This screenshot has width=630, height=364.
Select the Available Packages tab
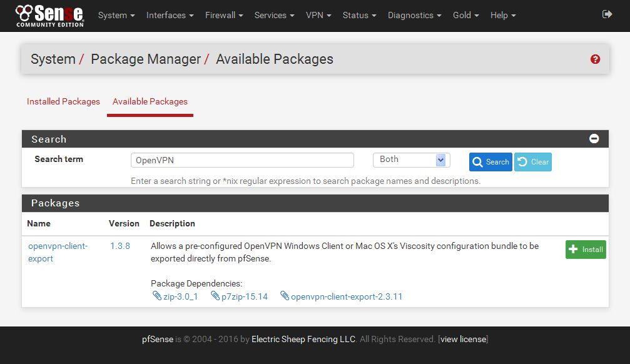click(x=150, y=102)
